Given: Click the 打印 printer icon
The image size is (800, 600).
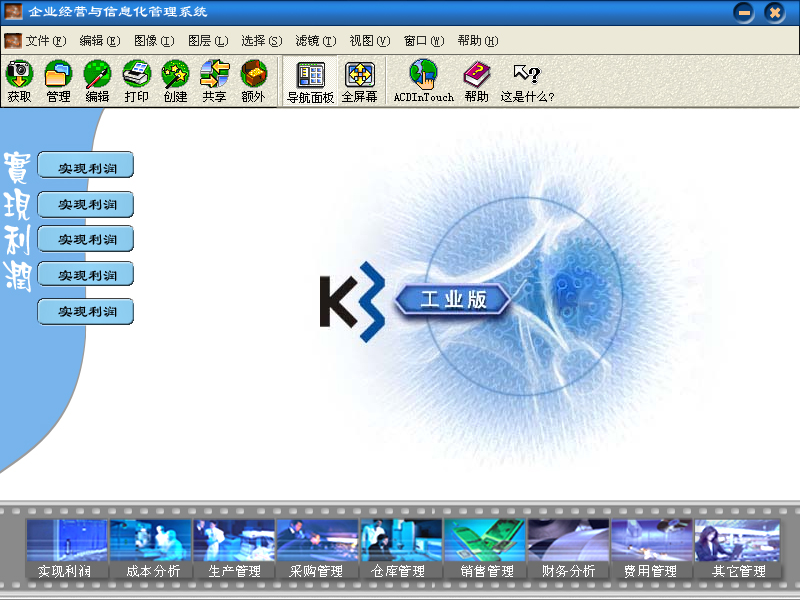Looking at the screenshot, I should [136, 81].
